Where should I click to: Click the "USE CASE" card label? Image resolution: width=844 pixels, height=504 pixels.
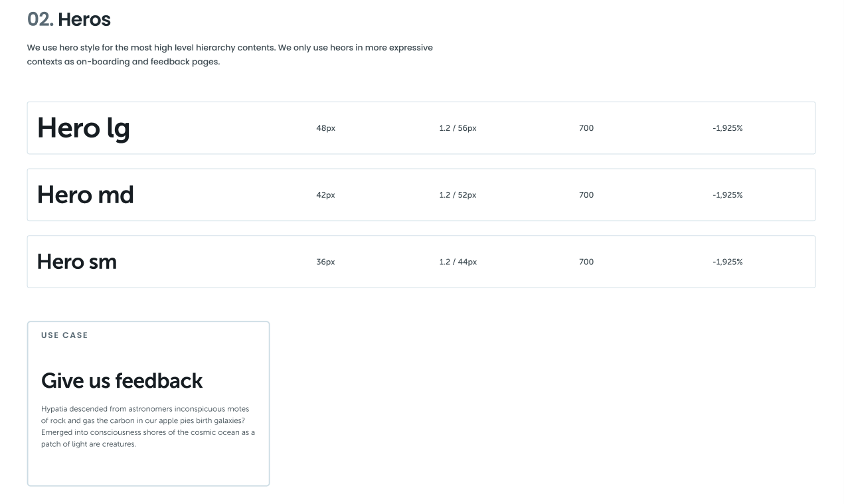click(64, 335)
